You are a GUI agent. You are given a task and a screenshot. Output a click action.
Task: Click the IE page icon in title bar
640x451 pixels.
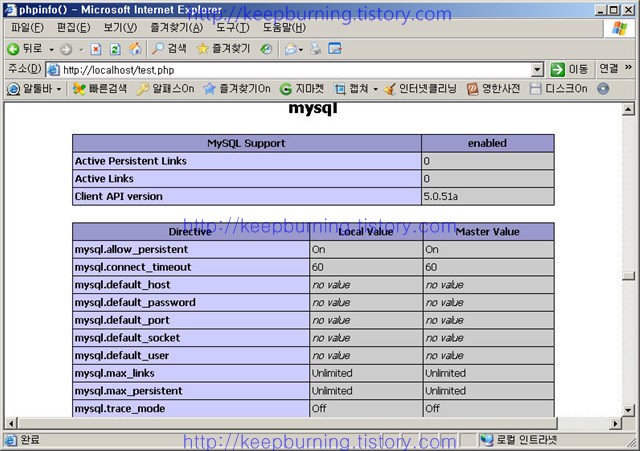pyautogui.click(x=10, y=10)
